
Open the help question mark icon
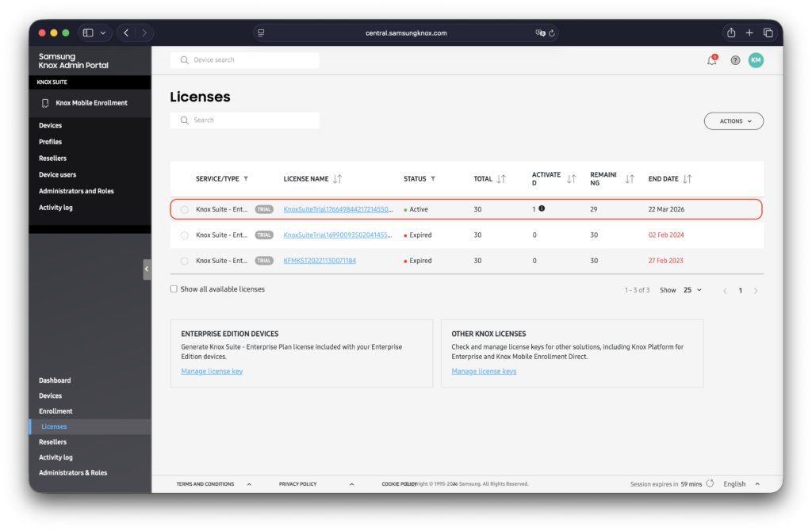[x=735, y=60]
